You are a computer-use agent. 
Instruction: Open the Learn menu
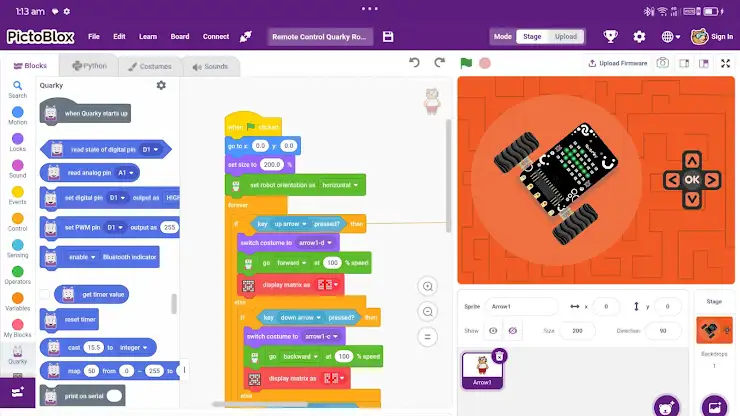tap(148, 36)
